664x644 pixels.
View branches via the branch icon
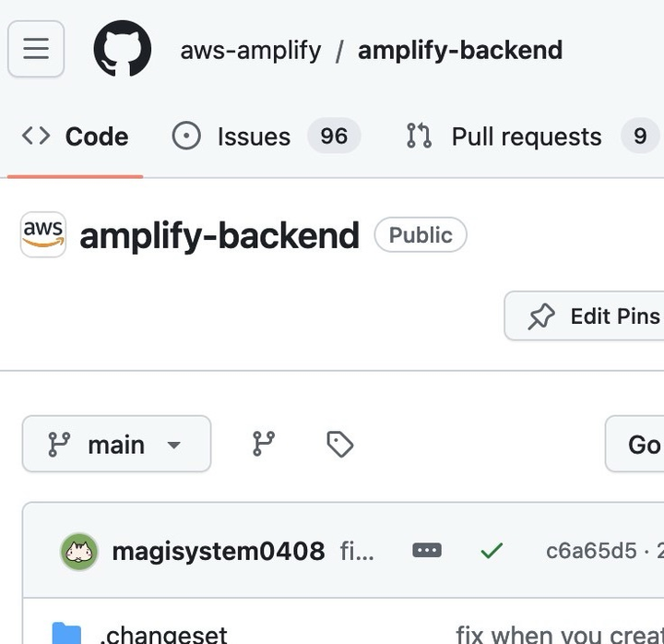click(264, 445)
